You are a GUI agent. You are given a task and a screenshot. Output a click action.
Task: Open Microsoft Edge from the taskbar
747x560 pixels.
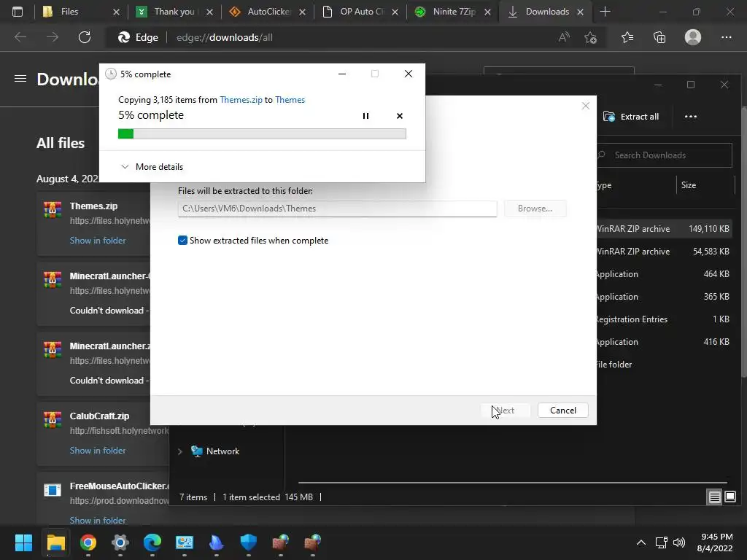[152, 542]
